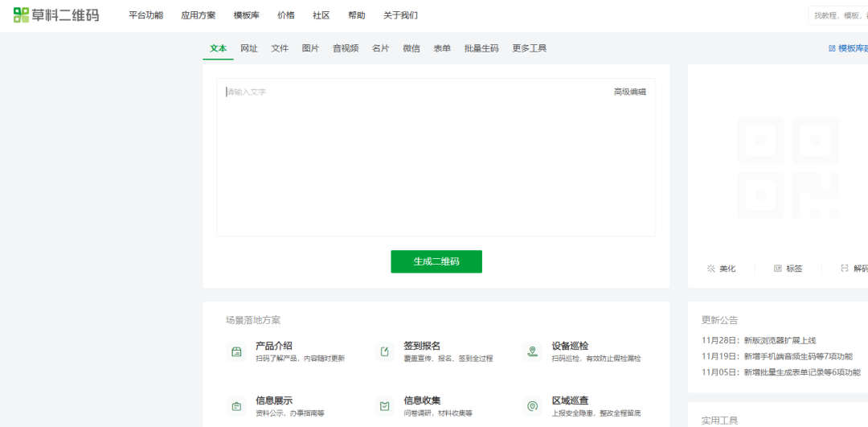Open the 更多工具 tab
The height and width of the screenshot is (427, 868).
529,48
